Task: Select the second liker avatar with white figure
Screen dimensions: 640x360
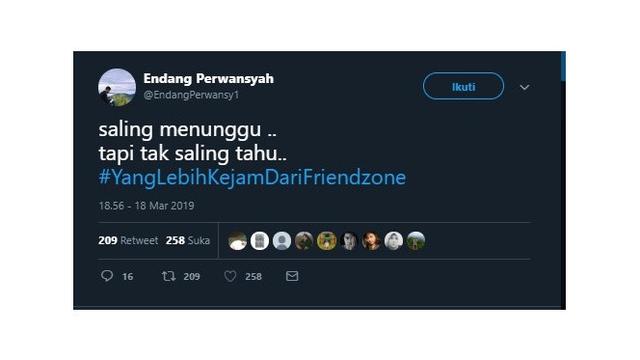Action: [260, 241]
